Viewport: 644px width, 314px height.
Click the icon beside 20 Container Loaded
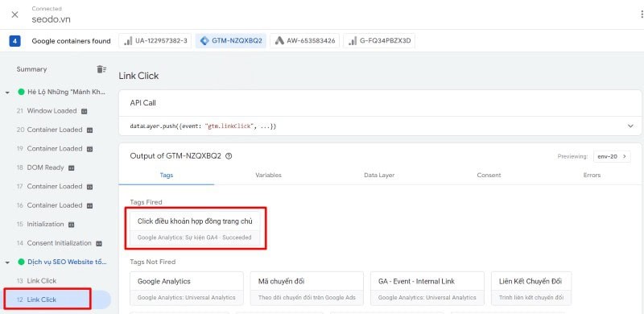(89, 130)
